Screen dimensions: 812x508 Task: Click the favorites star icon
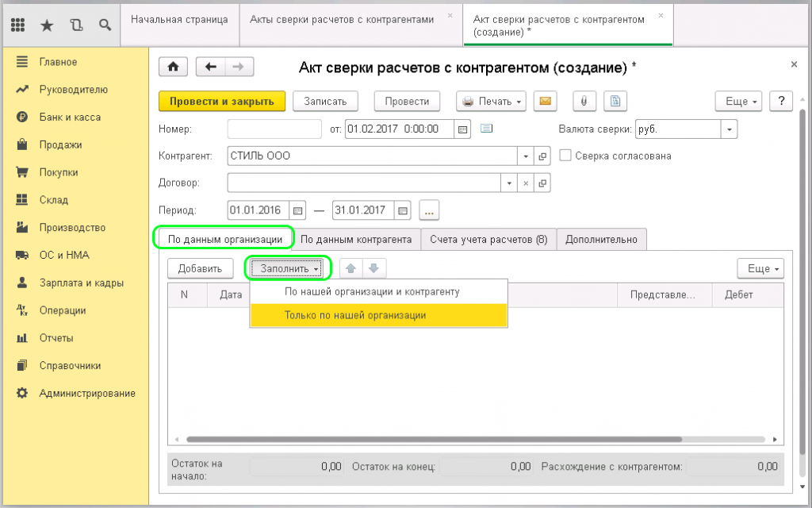pos(47,25)
